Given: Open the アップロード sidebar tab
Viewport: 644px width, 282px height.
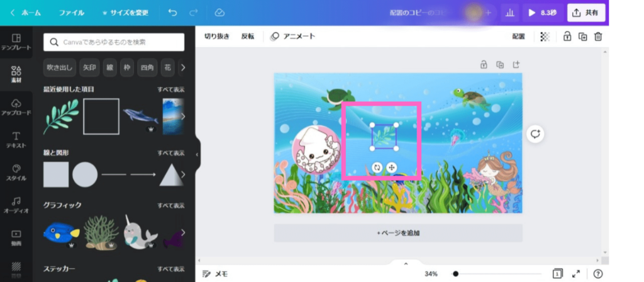Looking at the screenshot, I should pos(16,107).
